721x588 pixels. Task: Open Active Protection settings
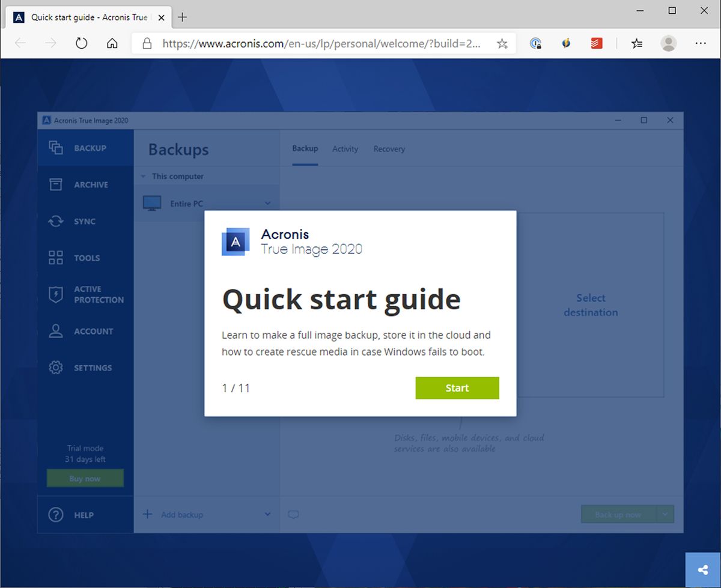point(85,294)
